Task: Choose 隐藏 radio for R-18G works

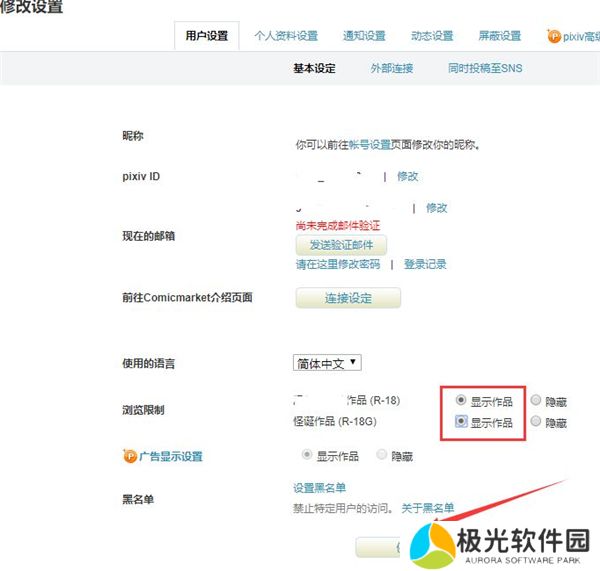Action: pos(537,422)
